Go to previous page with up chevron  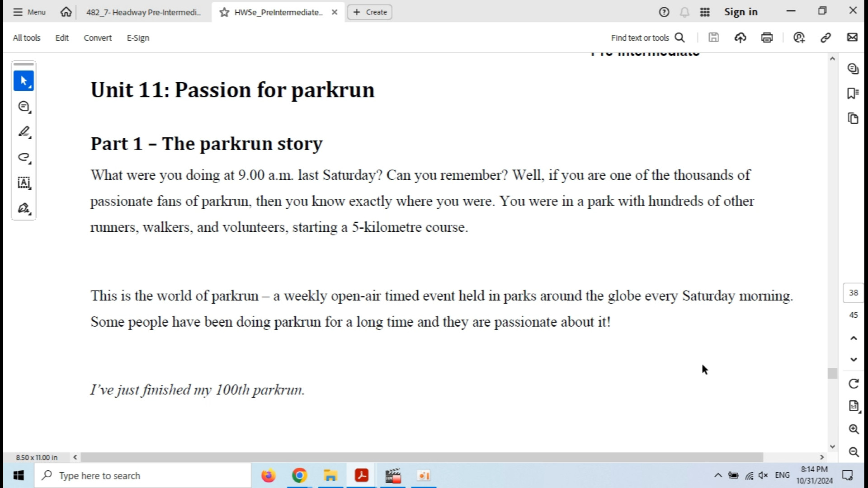point(853,338)
